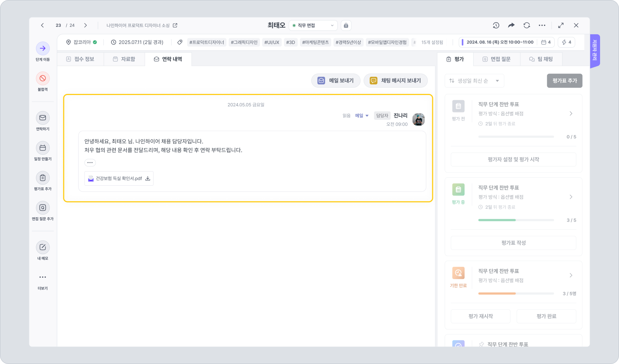
Task: Switch to the 팀 채팅 tab
Action: pos(541,59)
